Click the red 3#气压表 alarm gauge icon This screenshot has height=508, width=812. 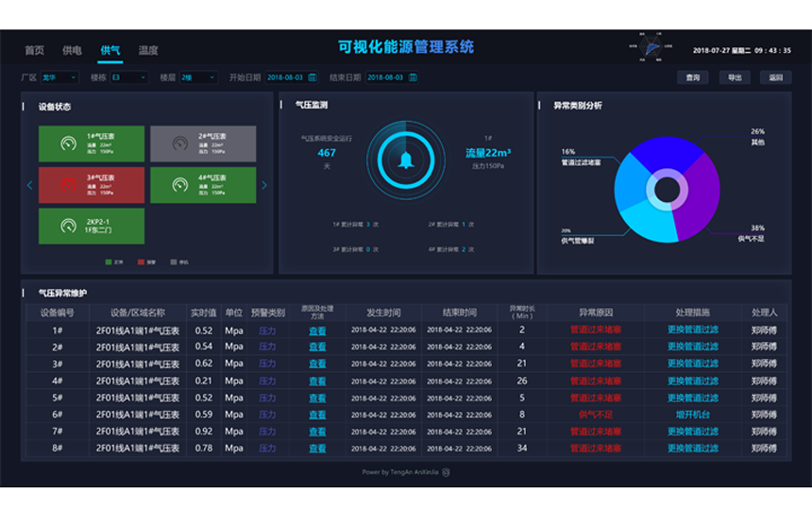click(x=68, y=185)
